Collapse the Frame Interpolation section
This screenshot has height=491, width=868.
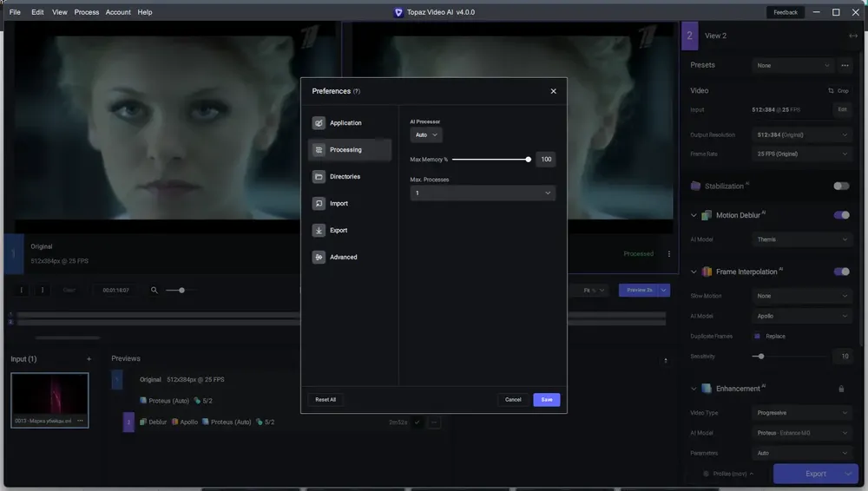pyautogui.click(x=694, y=272)
